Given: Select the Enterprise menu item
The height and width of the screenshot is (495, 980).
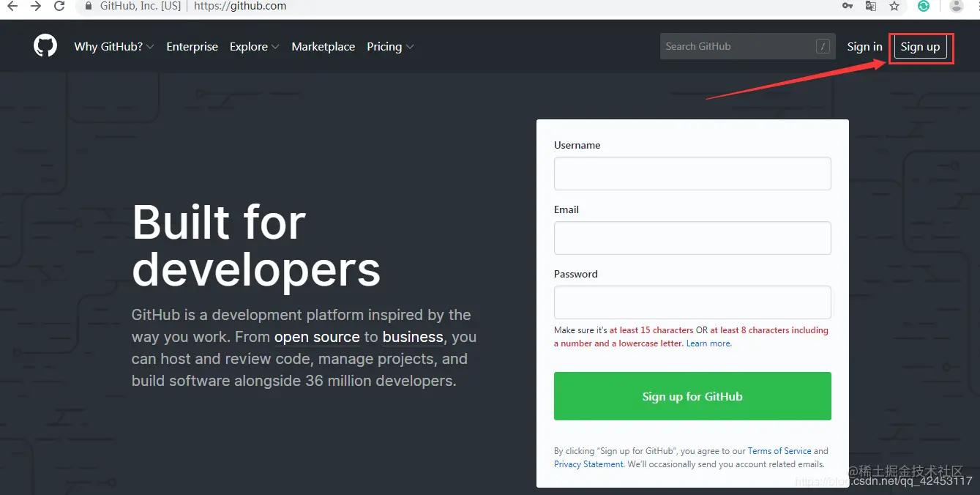Looking at the screenshot, I should 192,46.
